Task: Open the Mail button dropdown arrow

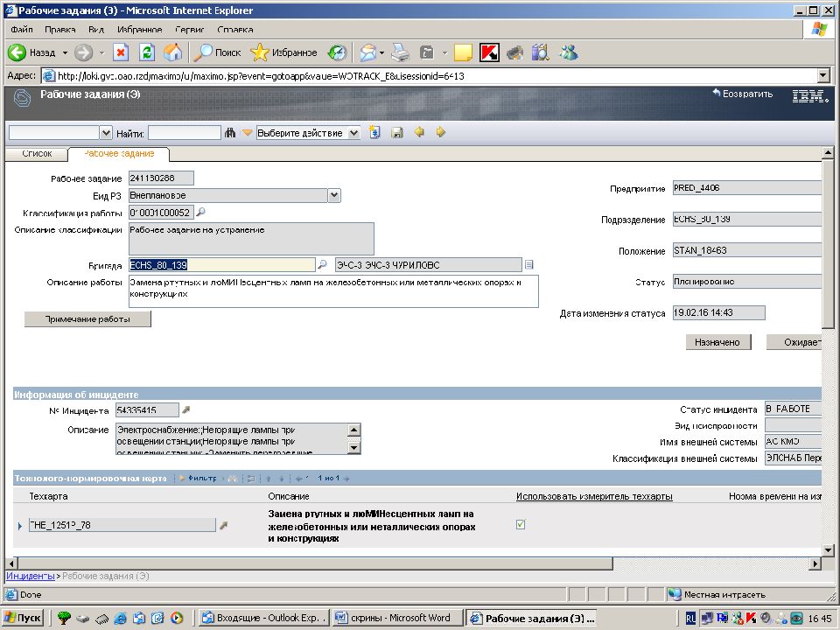Action: [x=382, y=52]
